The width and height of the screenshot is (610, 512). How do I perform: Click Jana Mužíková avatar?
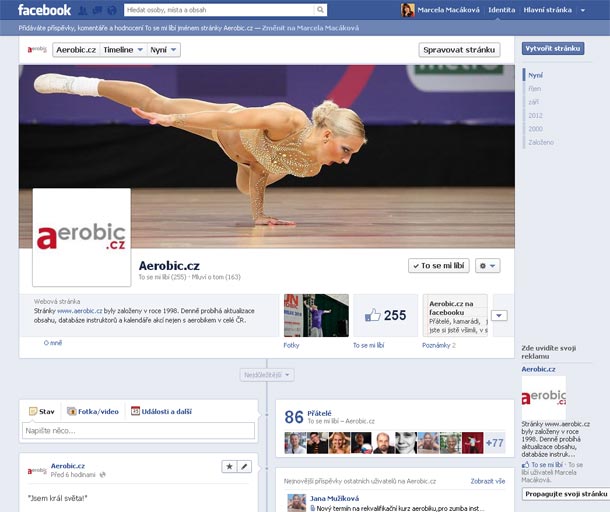coord(296,503)
